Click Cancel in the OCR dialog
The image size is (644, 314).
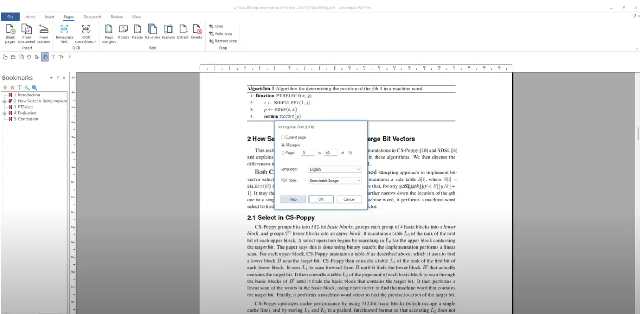[x=349, y=199]
